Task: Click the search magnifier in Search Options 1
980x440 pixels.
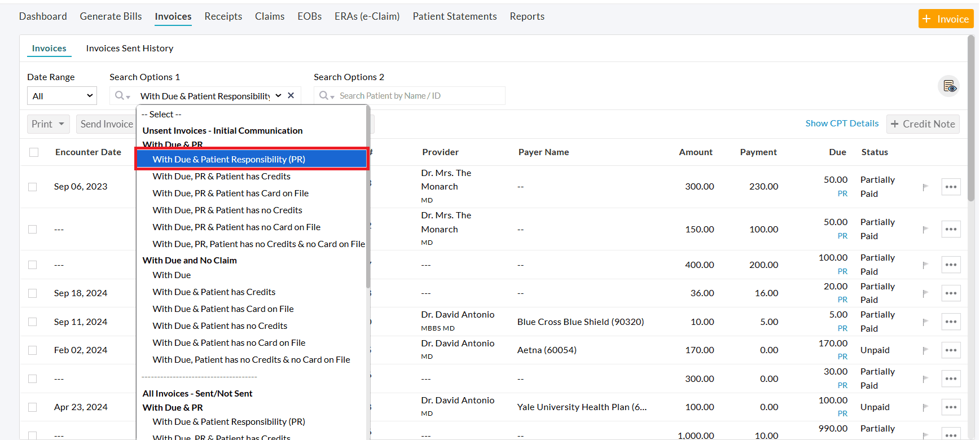Action: click(122, 96)
